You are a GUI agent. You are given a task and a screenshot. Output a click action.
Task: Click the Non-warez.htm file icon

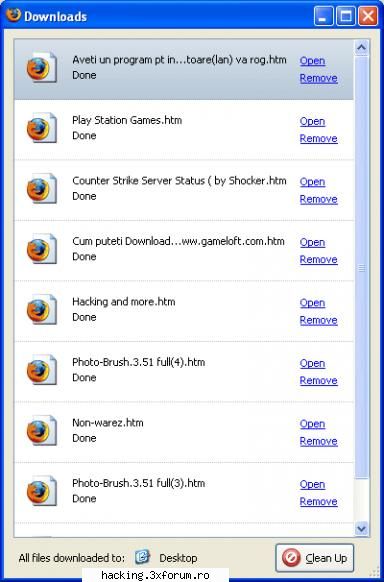[42, 430]
